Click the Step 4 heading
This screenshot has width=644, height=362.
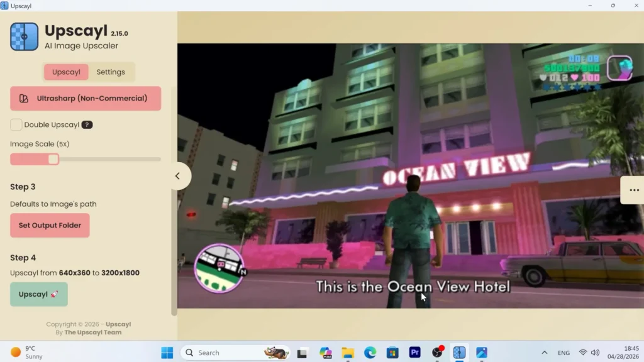pos(23,258)
